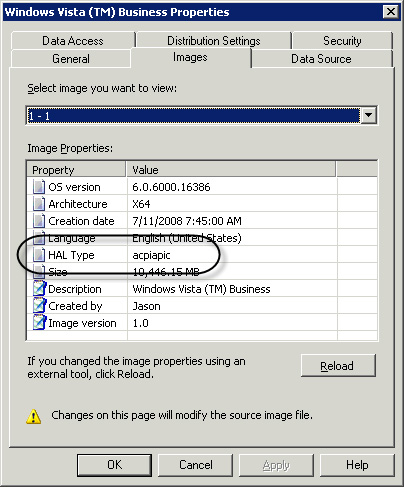Confirm with the OK button
The width and height of the screenshot is (404, 487).
coord(114,465)
